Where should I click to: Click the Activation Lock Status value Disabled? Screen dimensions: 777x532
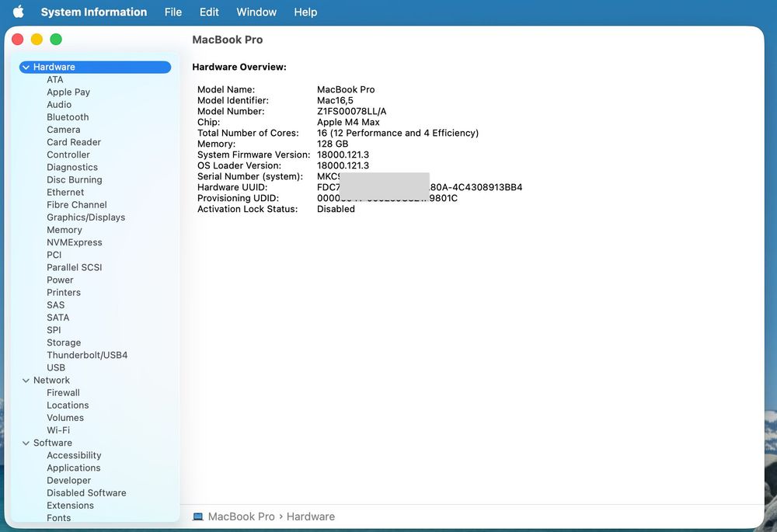[336, 209]
